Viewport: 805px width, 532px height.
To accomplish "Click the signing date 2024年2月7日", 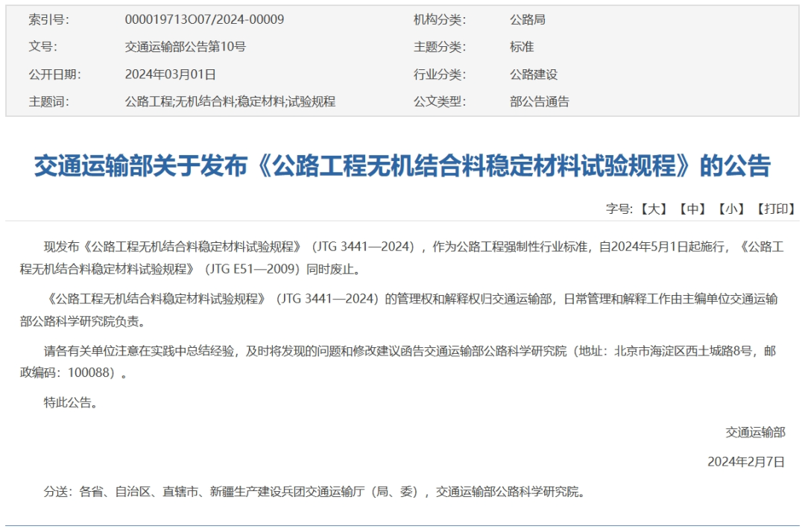I will pyautogui.click(x=746, y=462).
